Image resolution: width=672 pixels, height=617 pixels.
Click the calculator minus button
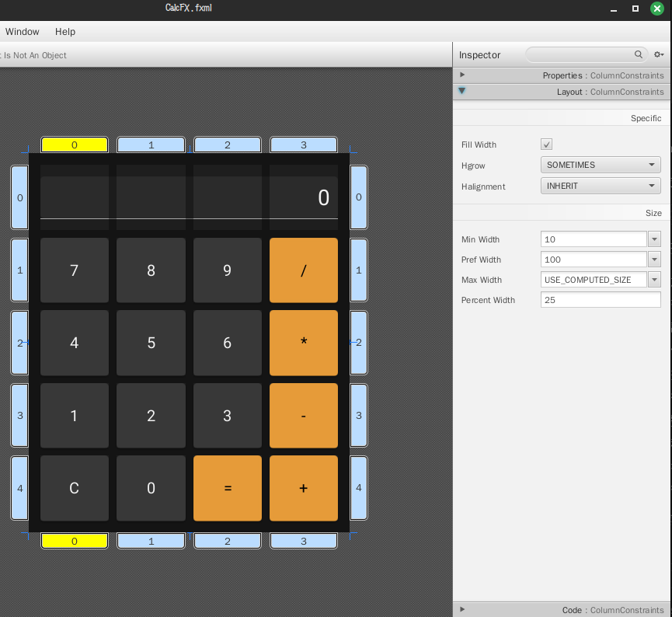tap(304, 416)
